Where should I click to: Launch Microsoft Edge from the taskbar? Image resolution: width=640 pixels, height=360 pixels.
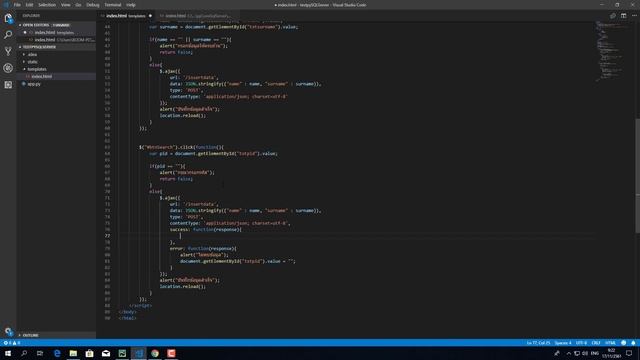click(57, 353)
